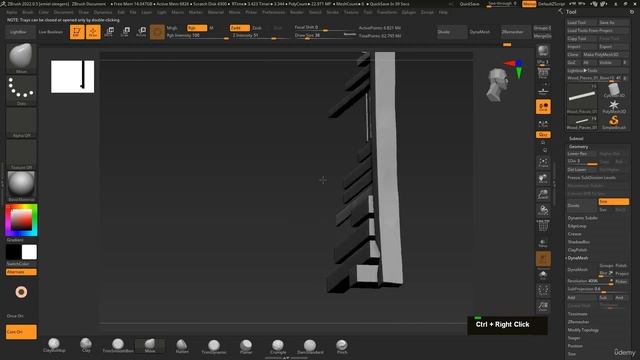Screen dimensions: 640x360
Task: Open the Dots stroke type picker
Action: (21, 91)
